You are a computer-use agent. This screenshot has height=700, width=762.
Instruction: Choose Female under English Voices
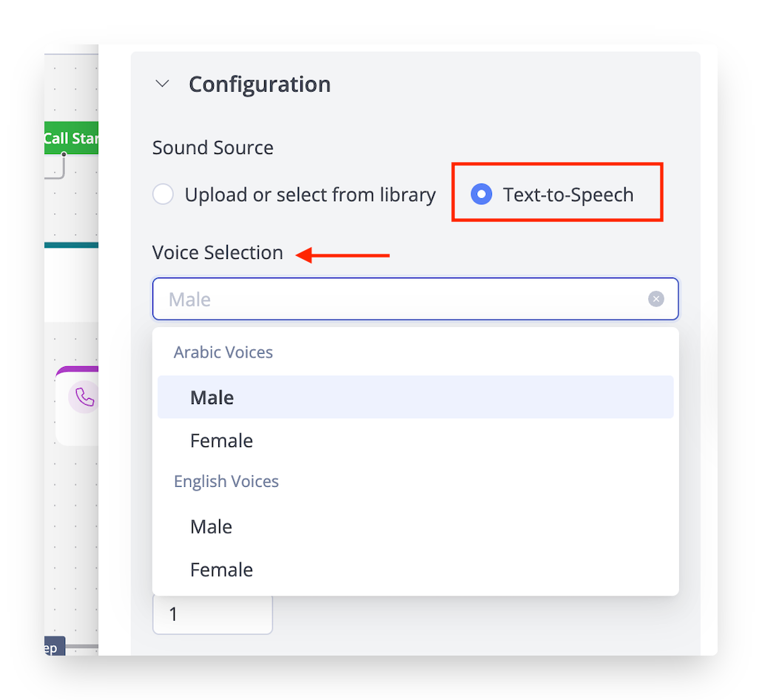221,569
